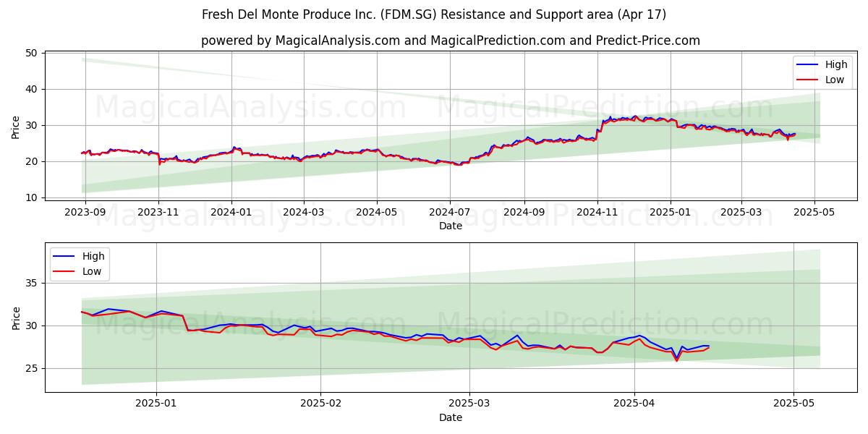Click the 'Date' axis label under the bottom chart

pyautogui.click(x=450, y=417)
